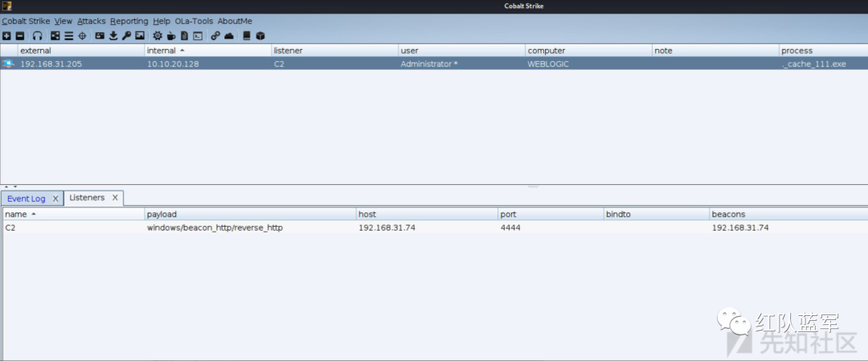
Task: Click listener host cell 192.168.31.74
Action: [x=387, y=228]
